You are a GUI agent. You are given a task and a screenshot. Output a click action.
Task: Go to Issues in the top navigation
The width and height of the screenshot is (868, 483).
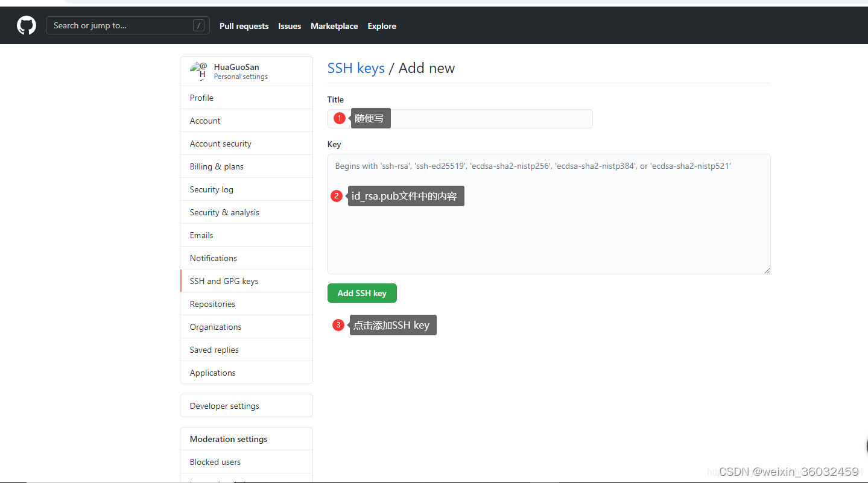(290, 26)
